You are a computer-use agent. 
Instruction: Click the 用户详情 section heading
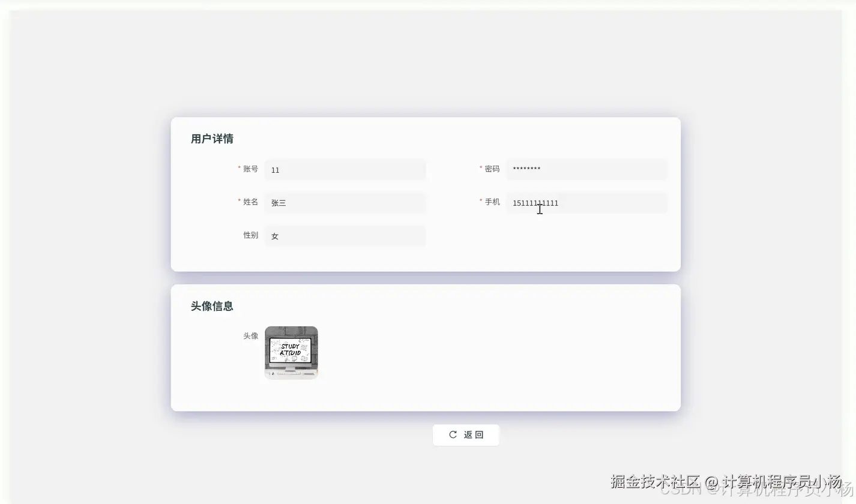tap(212, 139)
